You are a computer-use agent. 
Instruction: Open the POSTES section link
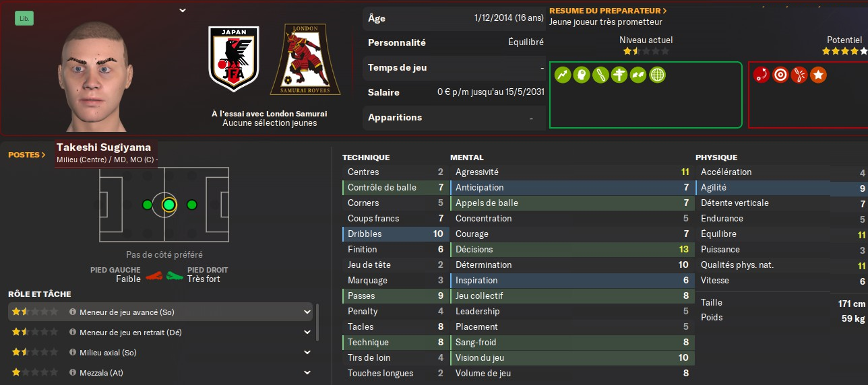27,155
